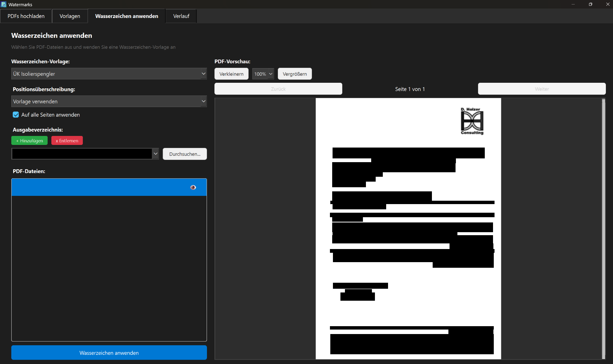Click the green Hinzufügen button
This screenshot has width=613, height=364.
tap(30, 140)
